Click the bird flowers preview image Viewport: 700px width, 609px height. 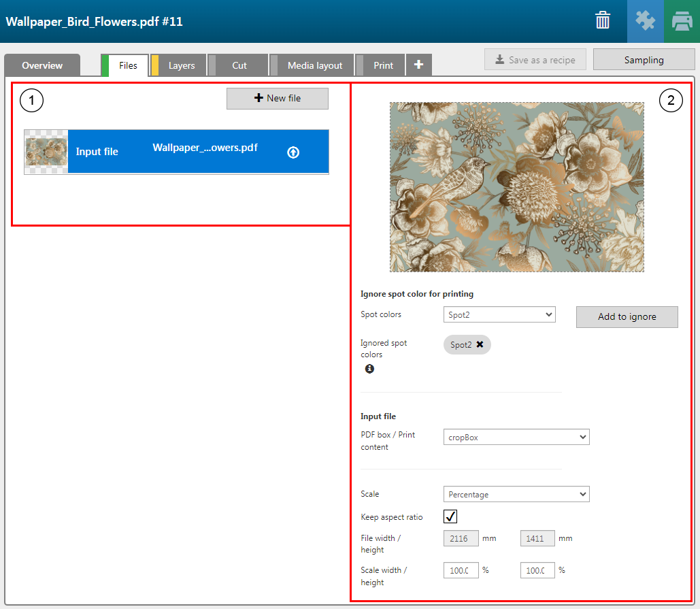(516, 187)
